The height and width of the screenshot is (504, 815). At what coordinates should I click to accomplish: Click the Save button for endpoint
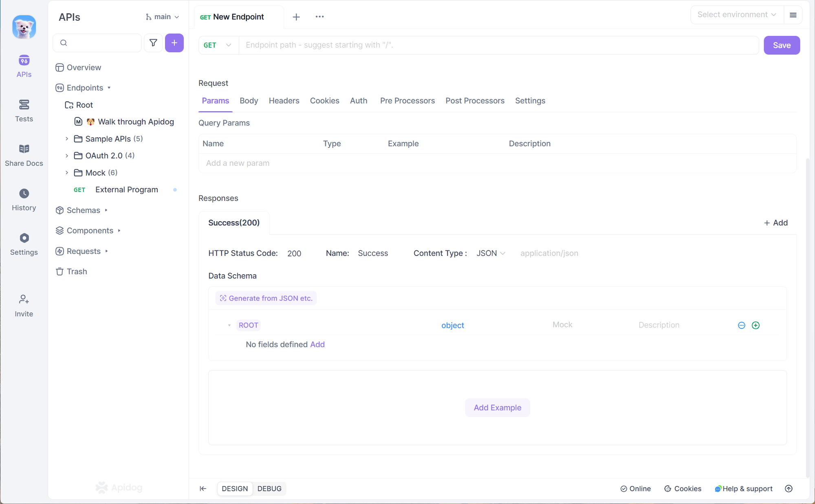click(782, 45)
